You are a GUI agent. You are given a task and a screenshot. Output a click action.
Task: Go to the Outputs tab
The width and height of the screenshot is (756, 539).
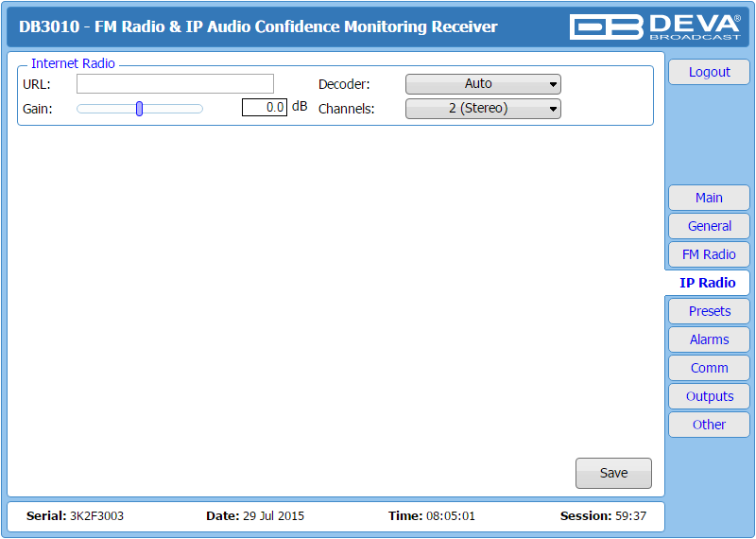pos(709,396)
